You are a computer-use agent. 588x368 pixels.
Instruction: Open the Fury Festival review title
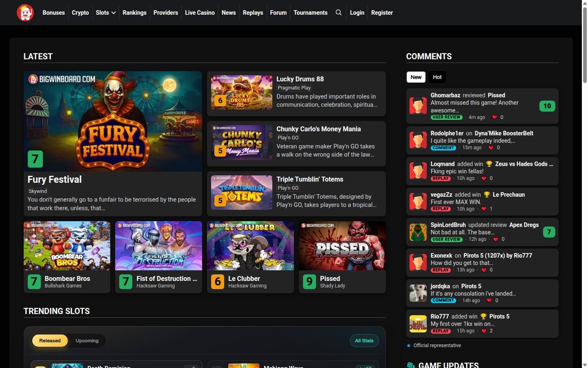tap(55, 180)
